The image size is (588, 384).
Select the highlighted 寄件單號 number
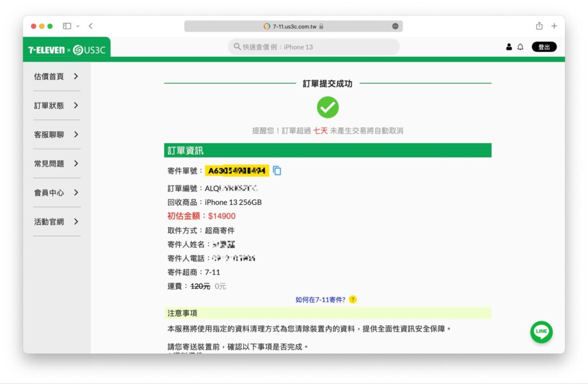pyautogui.click(x=237, y=171)
